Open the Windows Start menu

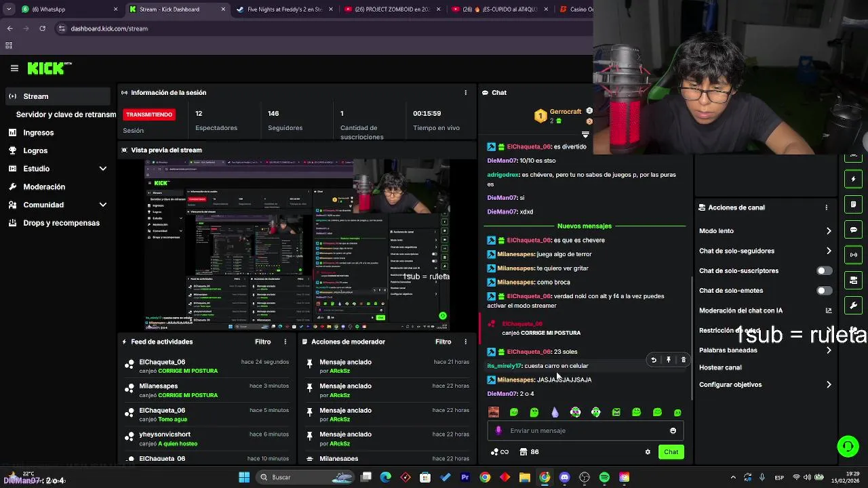[x=244, y=477]
